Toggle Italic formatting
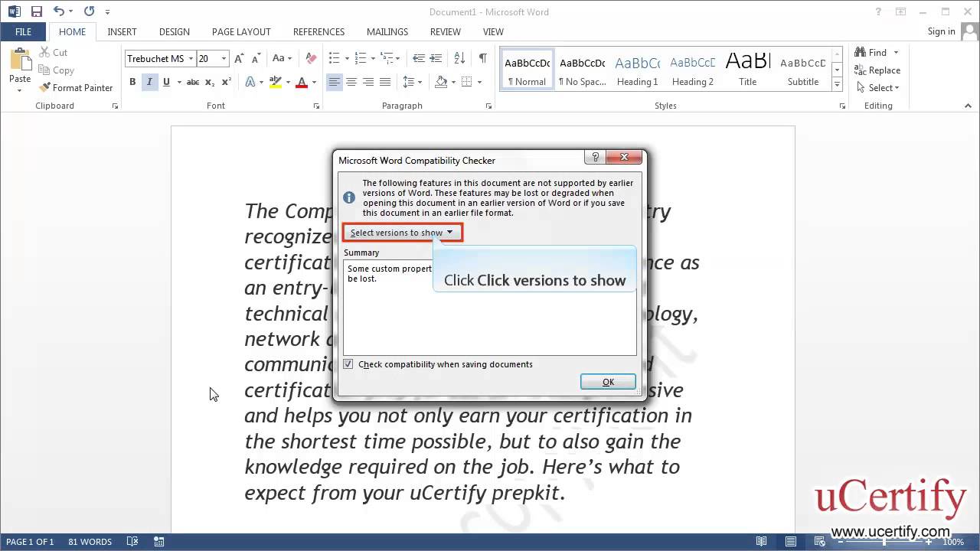Screen dimensions: 980x551 click(149, 82)
